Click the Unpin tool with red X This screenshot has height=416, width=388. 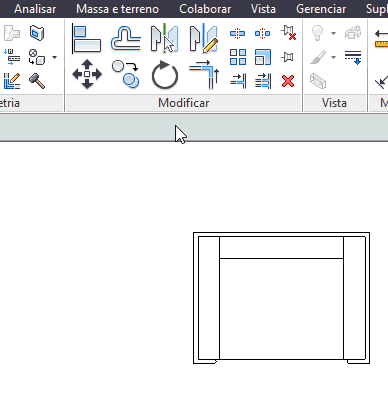tap(289, 33)
